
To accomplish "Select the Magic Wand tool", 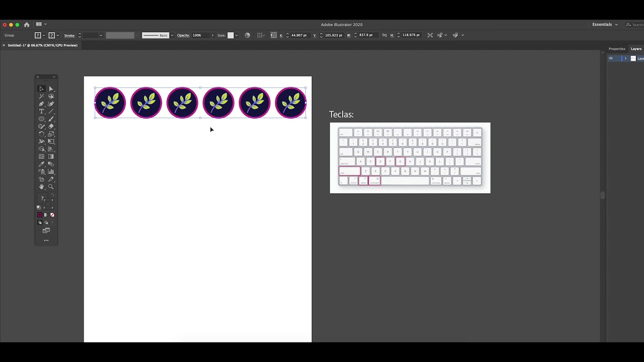I will click(41, 96).
